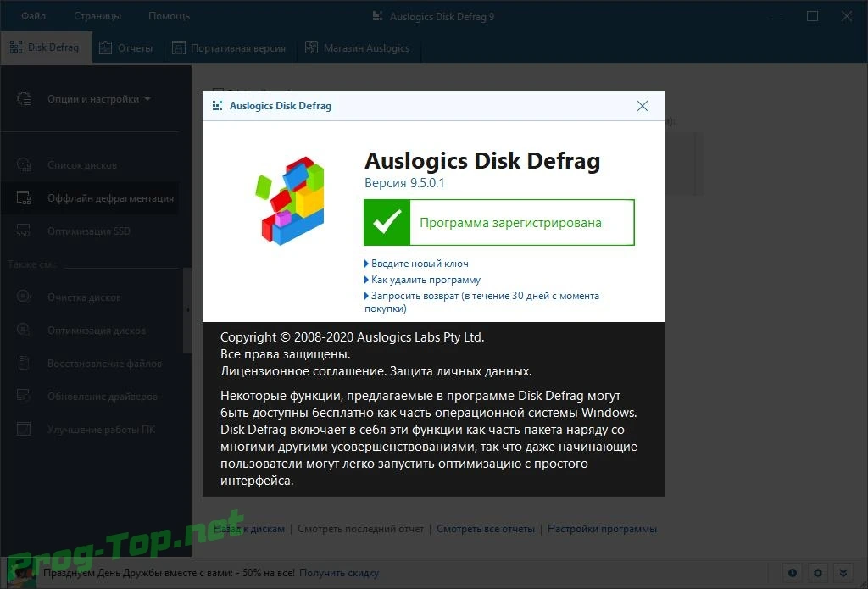Click the Введите новый ключ link
868x589 pixels.
[420, 264]
